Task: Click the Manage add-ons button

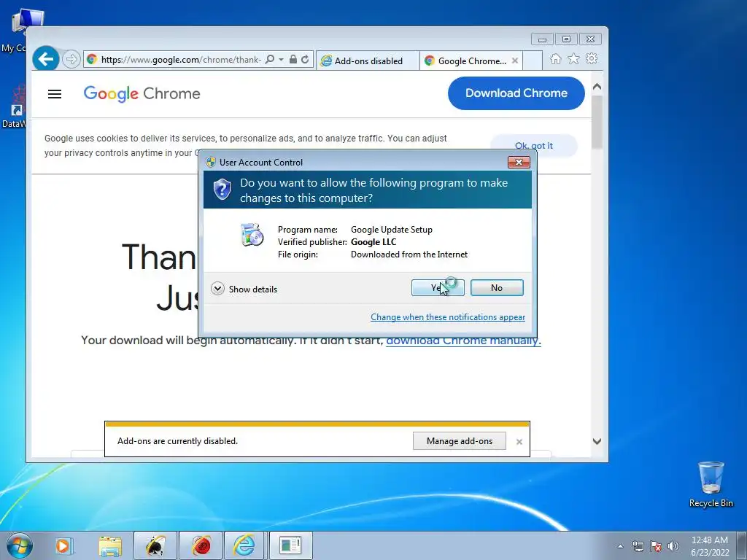Action: pyautogui.click(x=460, y=441)
